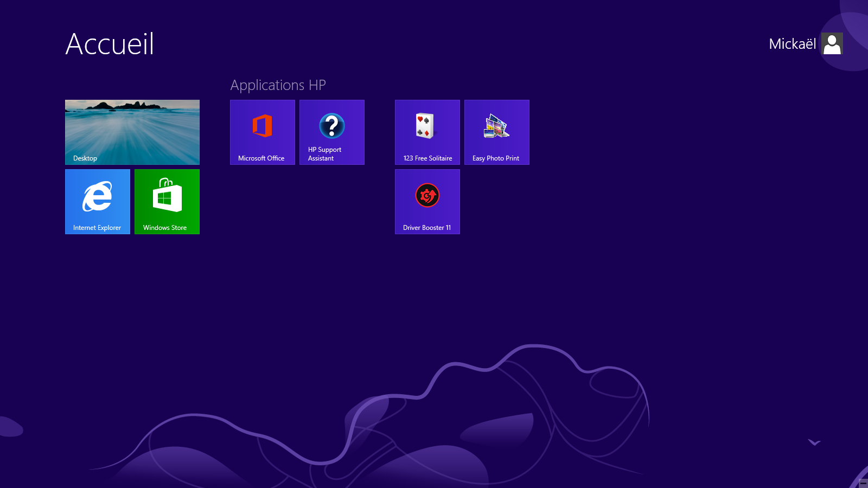
Task: Launch Windows Store via shopping bag icon
Action: (167, 195)
